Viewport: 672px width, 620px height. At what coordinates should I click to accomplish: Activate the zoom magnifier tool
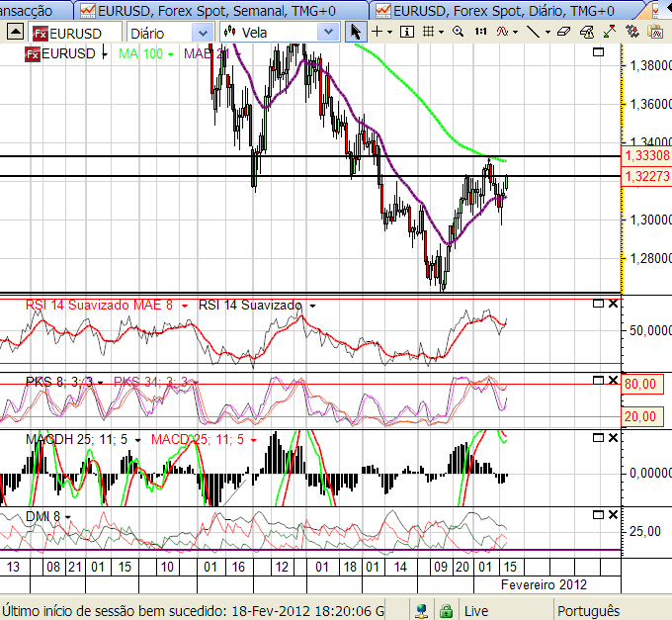[x=459, y=32]
